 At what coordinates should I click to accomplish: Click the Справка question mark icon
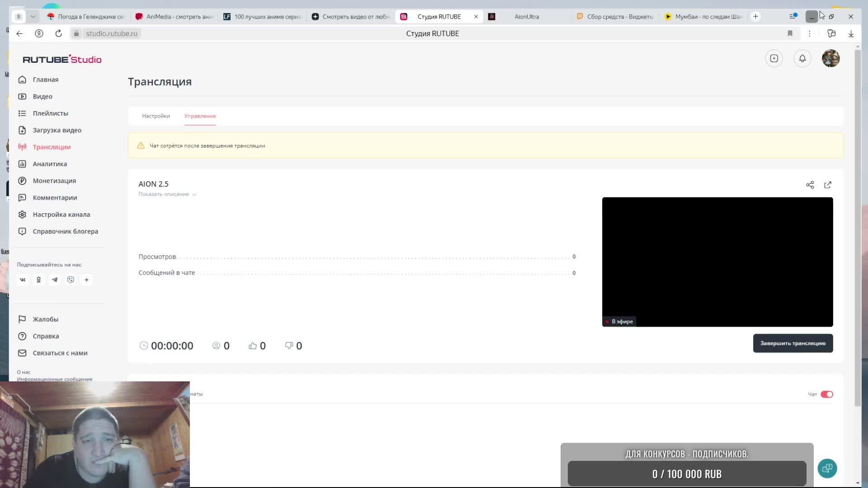pyautogui.click(x=22, y=336)
